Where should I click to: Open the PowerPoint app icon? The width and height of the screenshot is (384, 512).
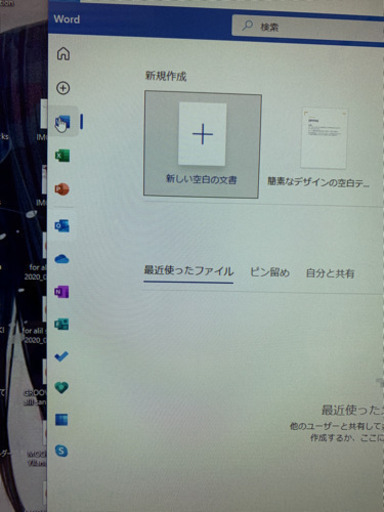(x=62, y=189)
